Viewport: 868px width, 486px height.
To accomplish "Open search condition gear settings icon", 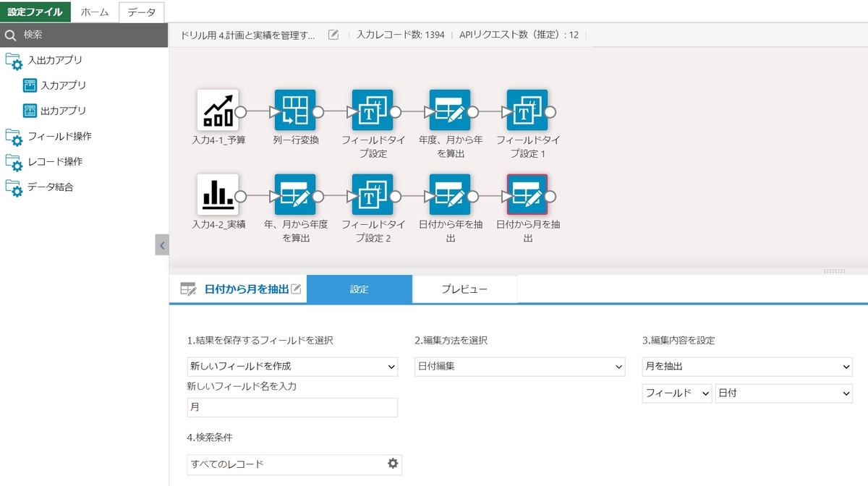I will click(393, 463).
